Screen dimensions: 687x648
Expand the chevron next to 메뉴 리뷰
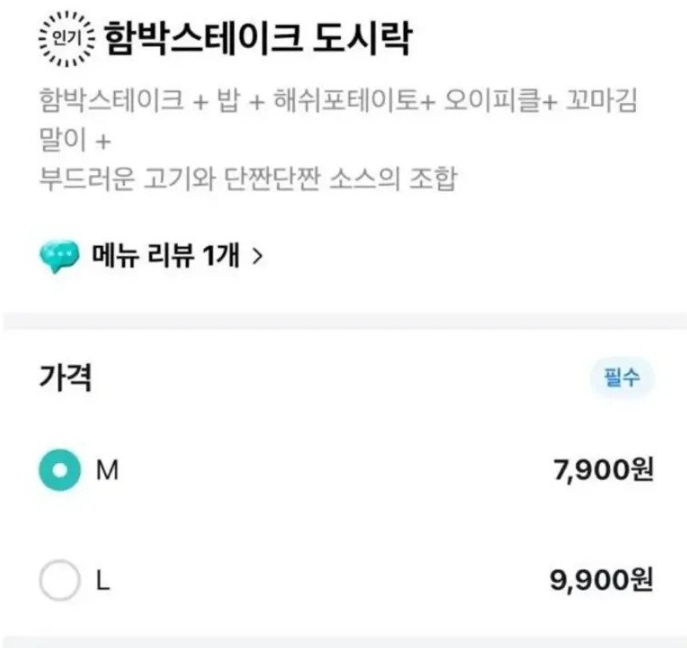pos(258,256)
